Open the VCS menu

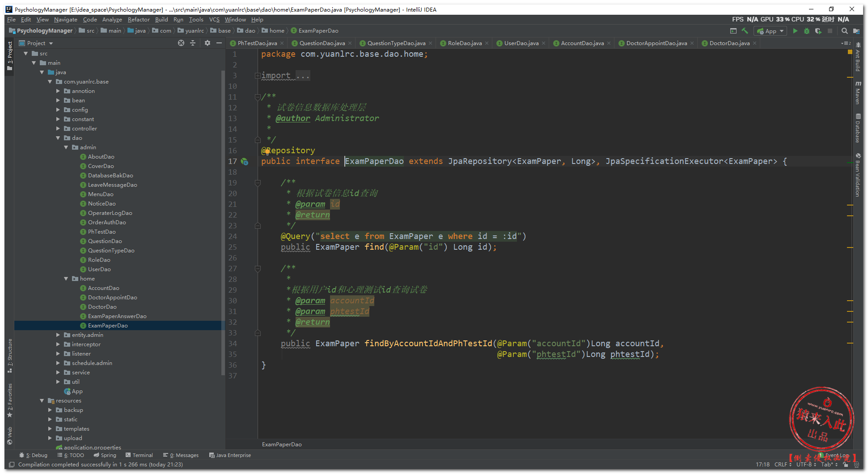click(x=214, y=20)
